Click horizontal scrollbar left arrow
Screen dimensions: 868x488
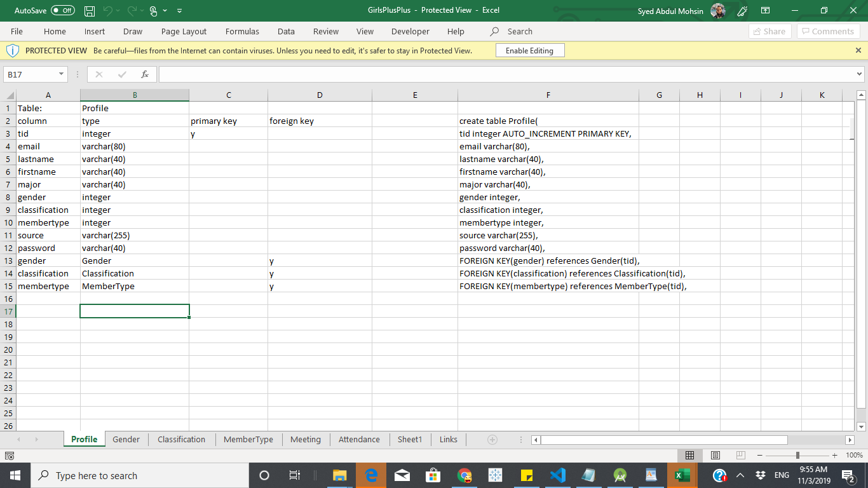tap(536, 440)
